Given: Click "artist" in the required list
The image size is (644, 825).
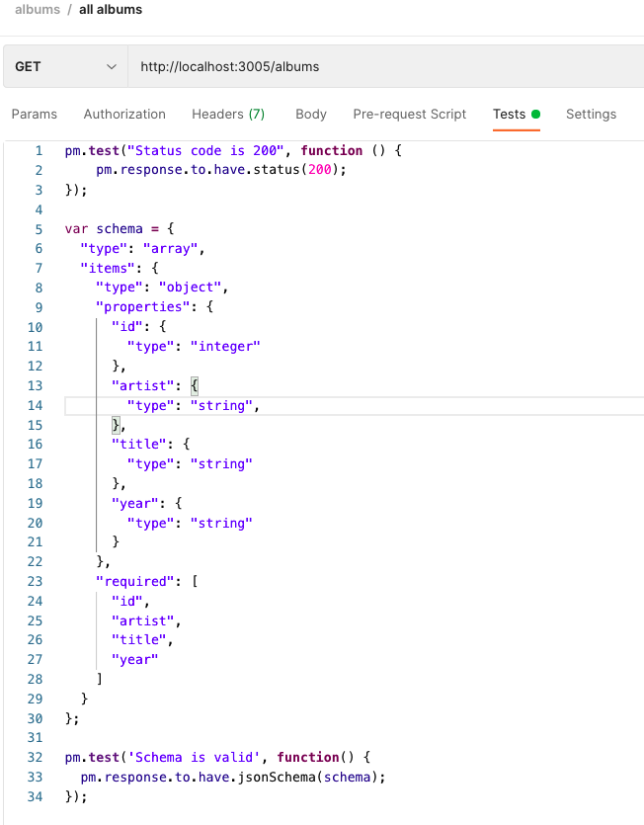Looking at the screenshot, I should click(x=143, y=620).
